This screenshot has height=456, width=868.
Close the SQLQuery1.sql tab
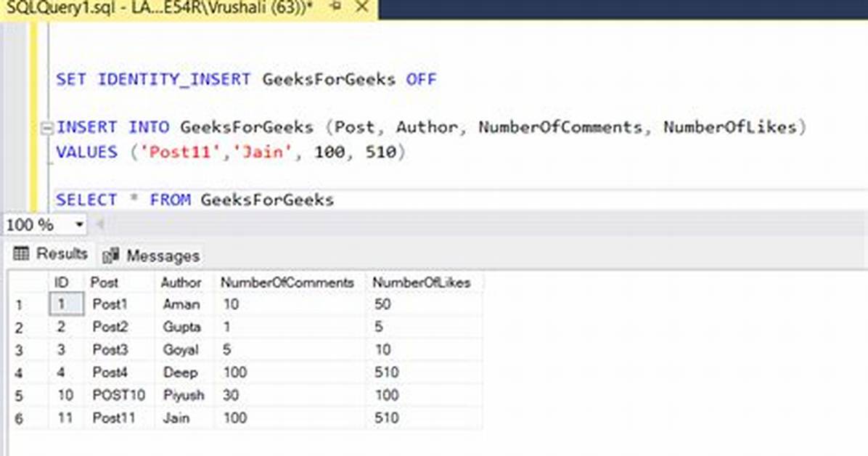pos(361,7)
